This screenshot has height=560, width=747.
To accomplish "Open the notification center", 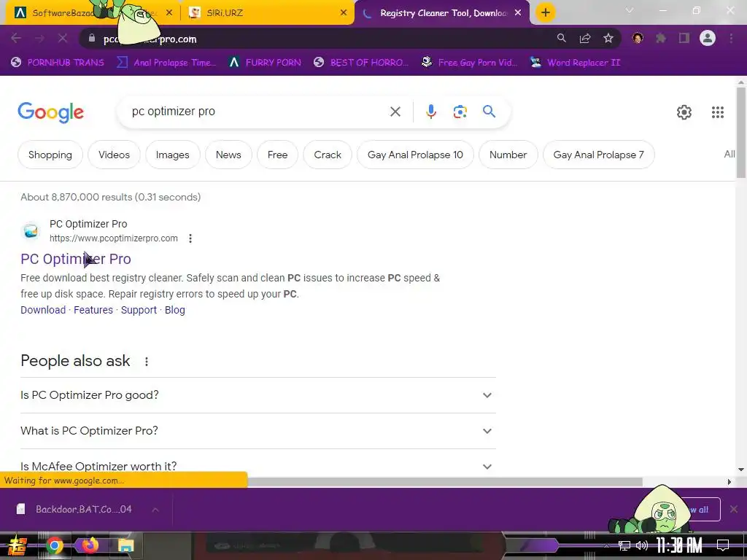I will pos(723,545).
